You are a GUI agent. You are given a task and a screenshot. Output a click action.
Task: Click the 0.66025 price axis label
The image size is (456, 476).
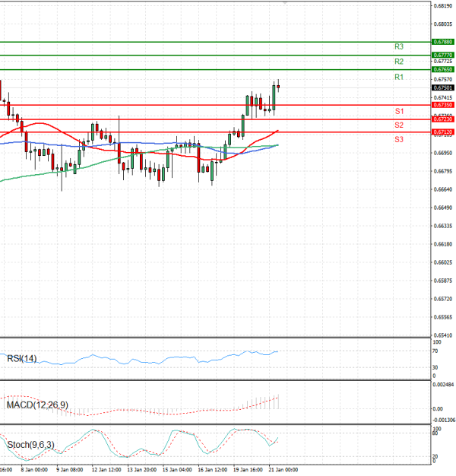click(x=443, y=262)
